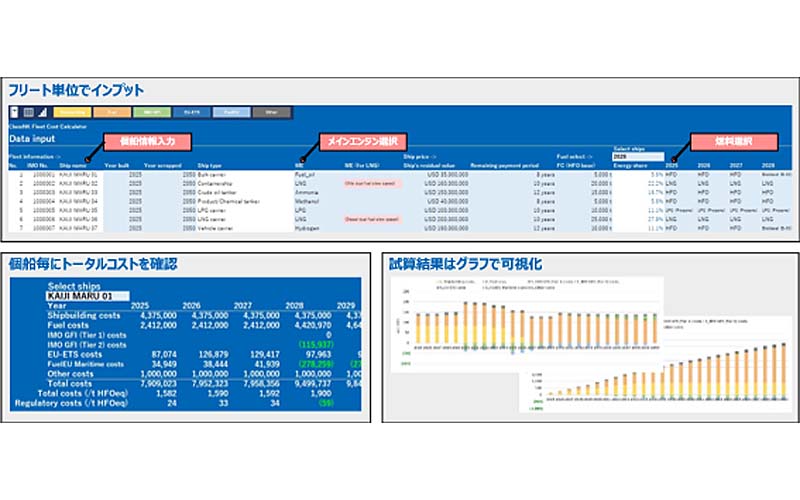Click IMO number cell 1000006

click(x=43, y=219)
